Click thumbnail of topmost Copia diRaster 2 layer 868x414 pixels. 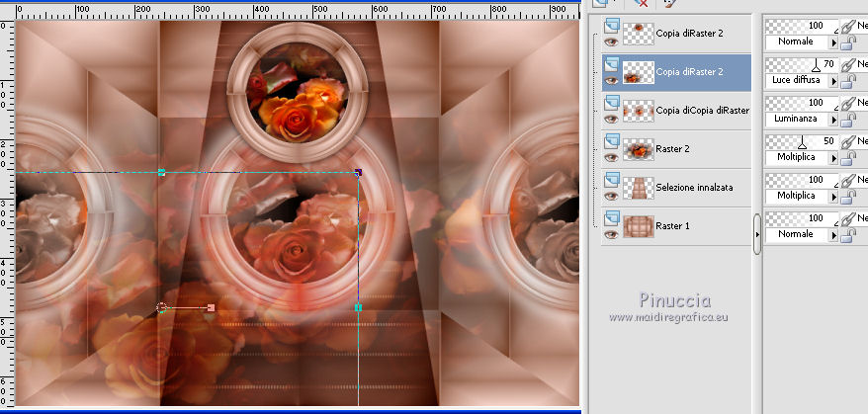click(639, 34)
